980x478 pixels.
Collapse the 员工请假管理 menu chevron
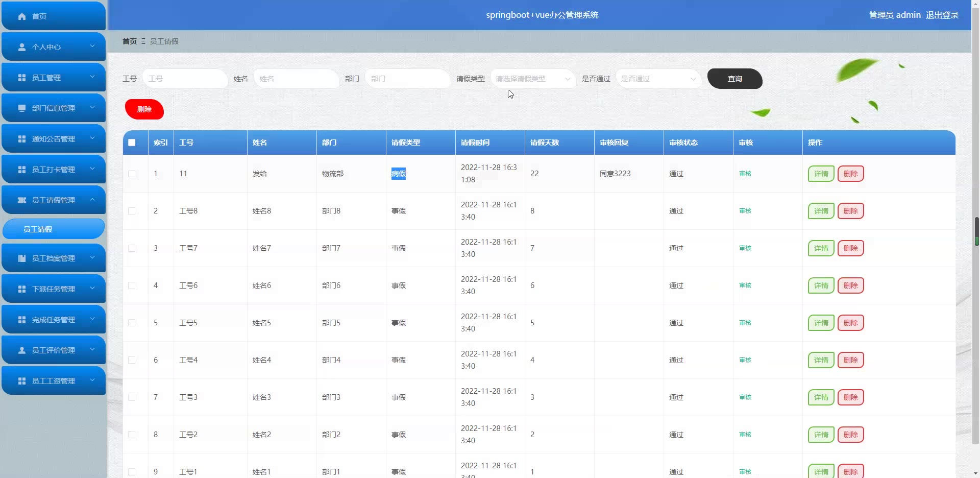click(x=92, y=200)
